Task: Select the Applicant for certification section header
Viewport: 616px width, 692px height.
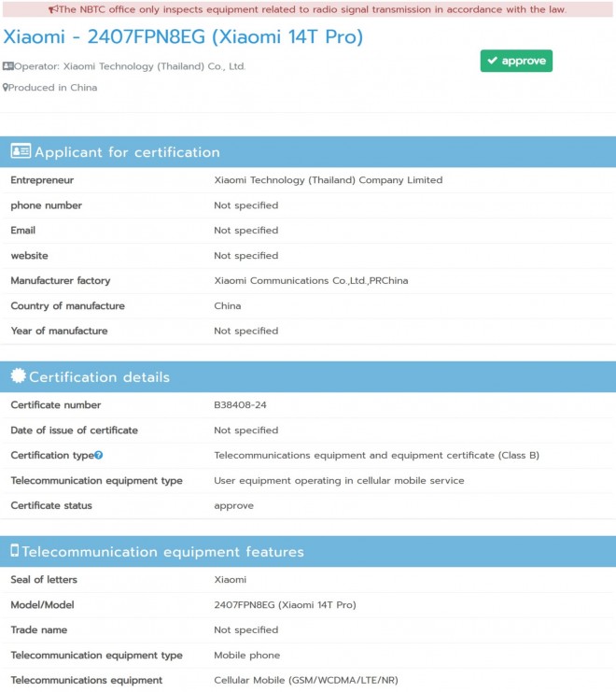Action: [126, 152]
